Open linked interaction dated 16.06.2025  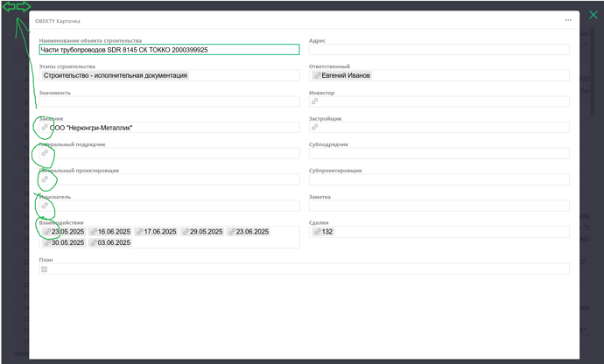pos(110,232)
